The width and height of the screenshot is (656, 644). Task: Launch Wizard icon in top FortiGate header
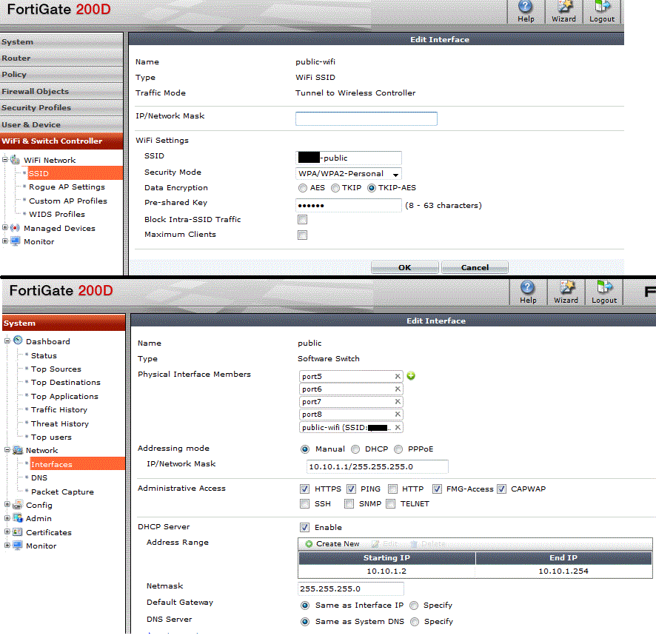click(563, 7)
